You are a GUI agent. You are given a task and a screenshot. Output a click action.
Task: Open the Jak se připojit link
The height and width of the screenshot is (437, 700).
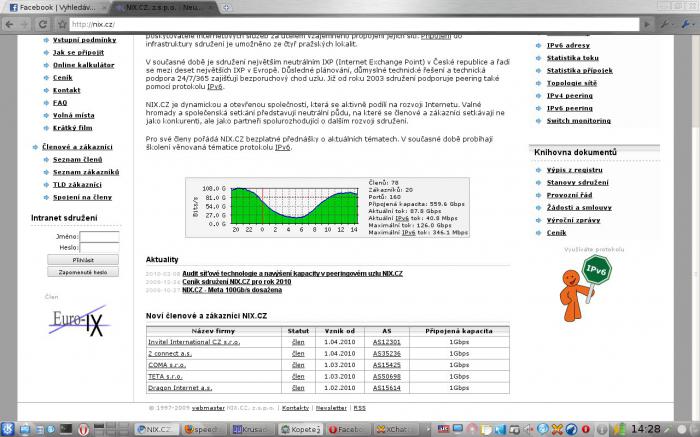click(79, 52)
